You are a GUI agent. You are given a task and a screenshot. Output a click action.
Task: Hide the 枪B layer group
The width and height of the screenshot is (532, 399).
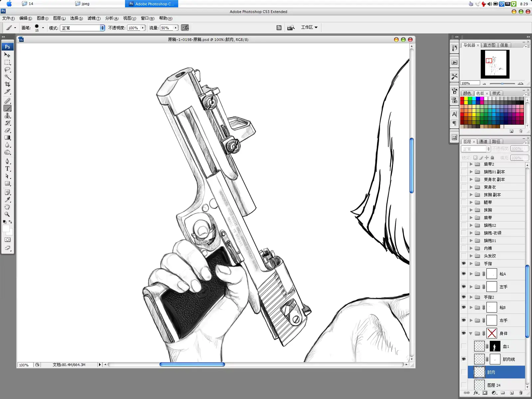tap(464, 307)
